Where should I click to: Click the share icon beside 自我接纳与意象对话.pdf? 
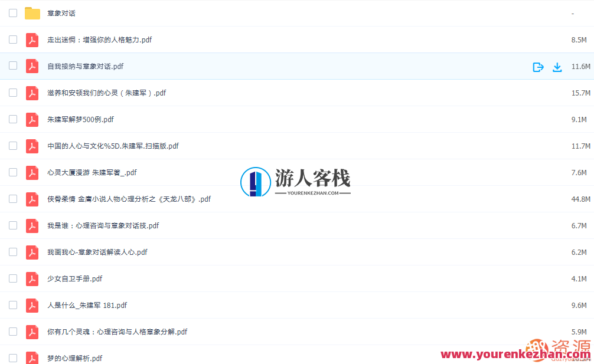538,67
